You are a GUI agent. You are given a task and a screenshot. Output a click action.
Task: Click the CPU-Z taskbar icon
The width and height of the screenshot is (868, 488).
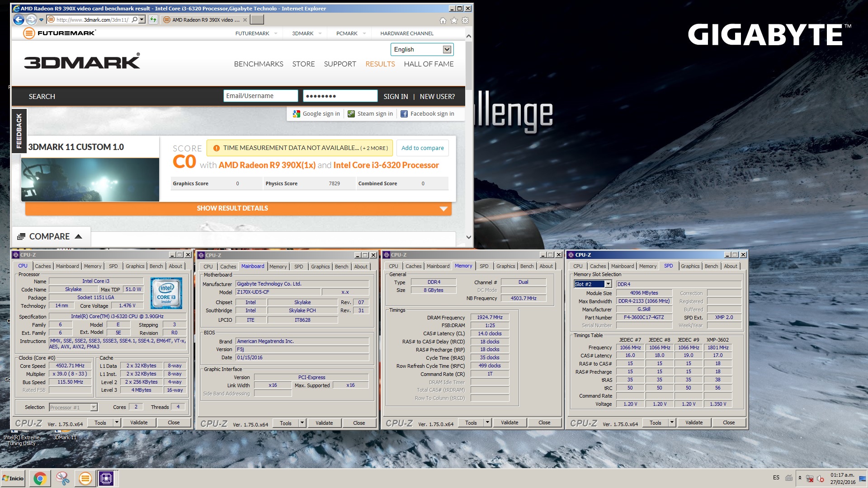point(106,478)
